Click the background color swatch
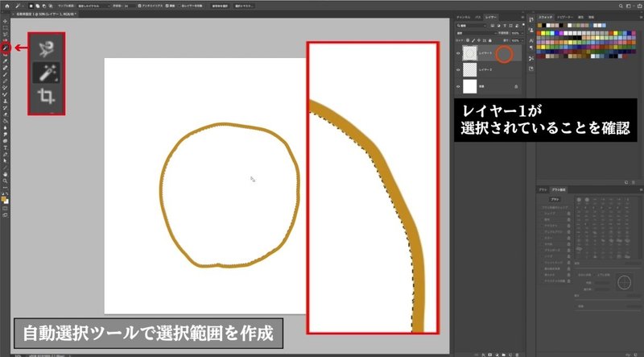This screenshot has width=644, height=357. coord(6,202)
